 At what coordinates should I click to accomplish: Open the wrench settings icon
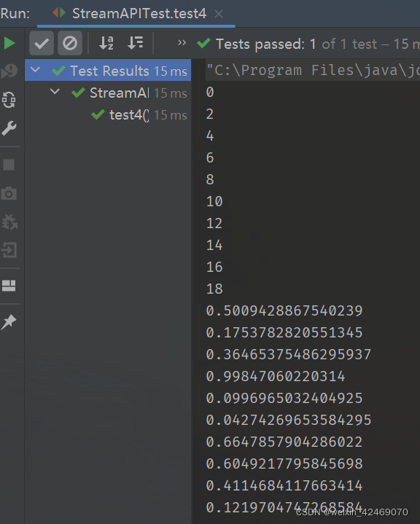(9, 128)
